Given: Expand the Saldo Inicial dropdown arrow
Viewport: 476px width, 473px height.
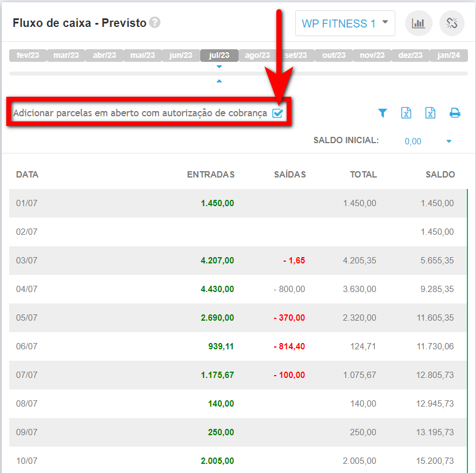Looking at the screenshot, I should 449,141.
